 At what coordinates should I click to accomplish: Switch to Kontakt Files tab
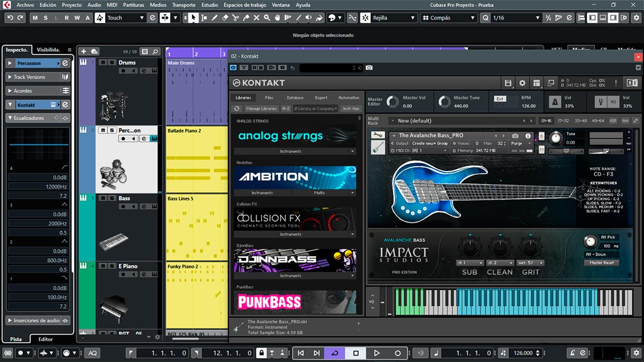pos(269,98)
